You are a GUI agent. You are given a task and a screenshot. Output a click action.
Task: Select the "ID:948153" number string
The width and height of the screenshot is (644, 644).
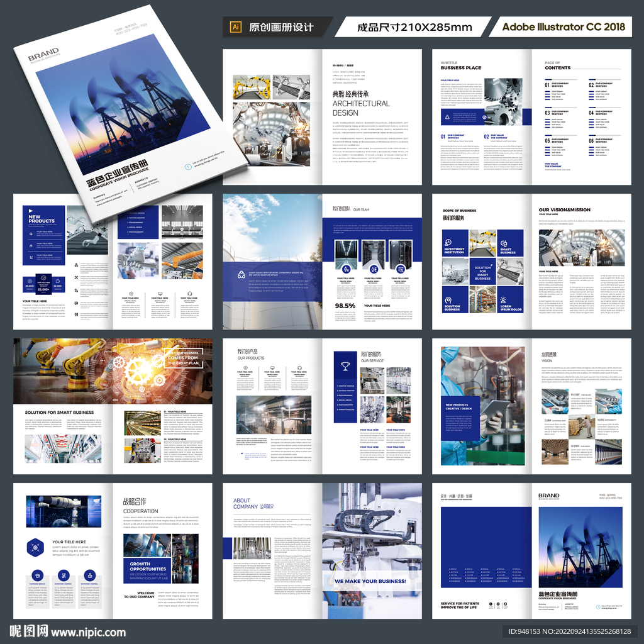(x=523, y=631)
